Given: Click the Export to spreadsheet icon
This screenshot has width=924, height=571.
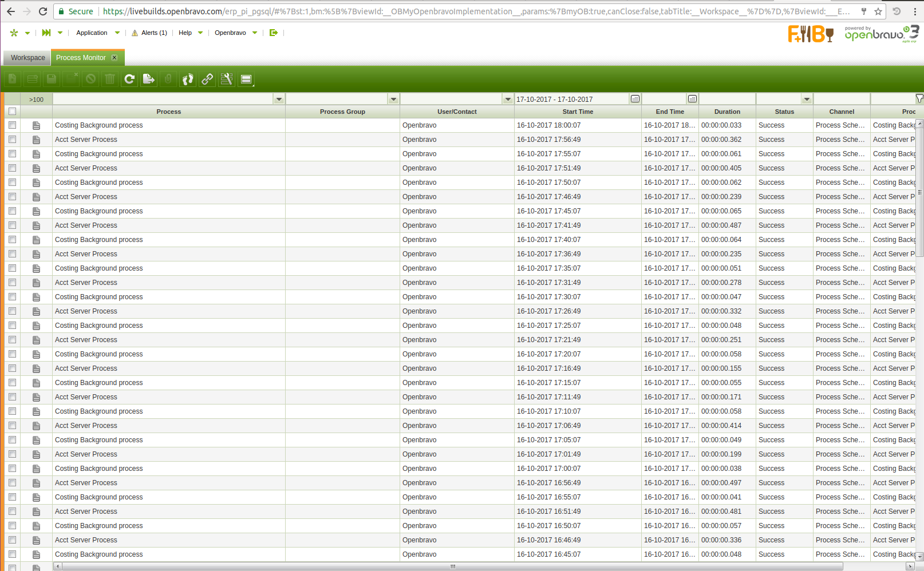Looking at the screenshot, I should pos(149,80).
